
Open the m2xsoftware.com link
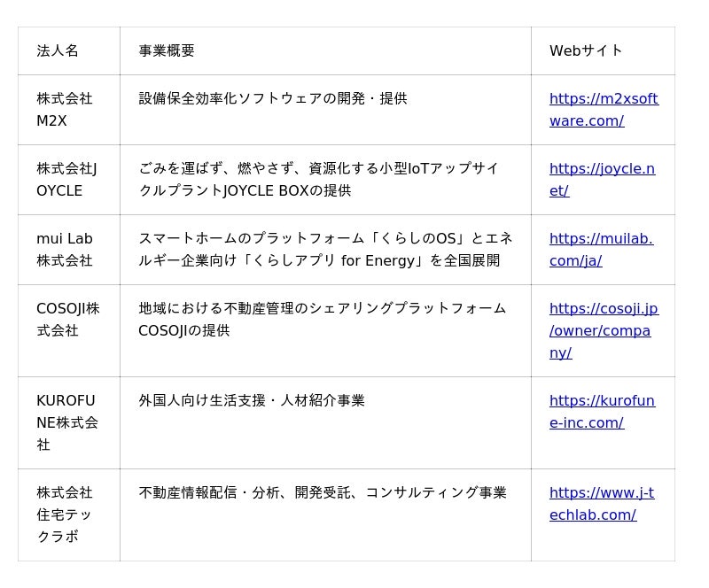coord(603,99)
